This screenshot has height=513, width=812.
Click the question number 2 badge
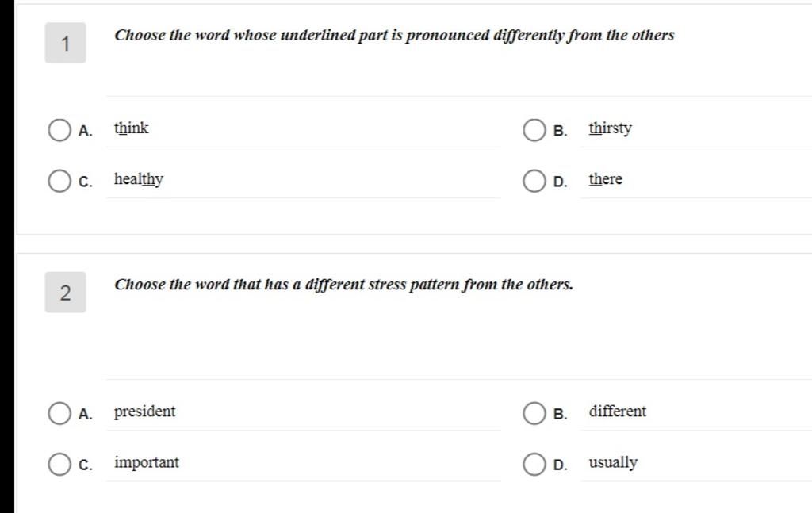click(x=65, y=293)
